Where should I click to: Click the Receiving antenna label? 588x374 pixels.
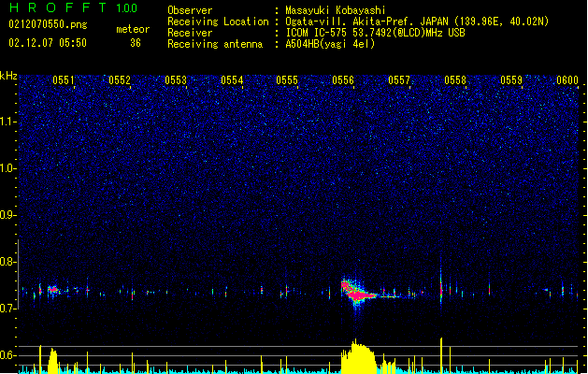(215, 44)
